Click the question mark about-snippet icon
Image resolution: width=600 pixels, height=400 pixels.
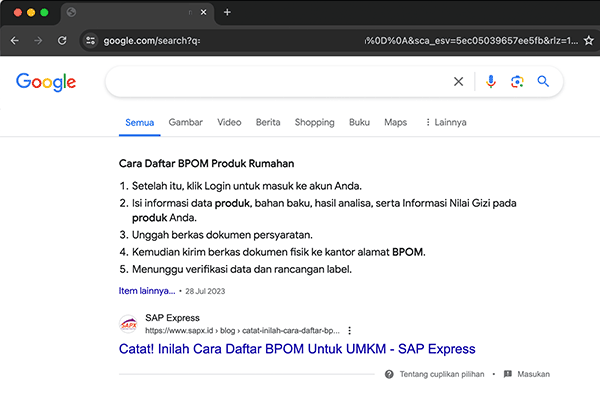pyautogui.click(x=389, y=374)
